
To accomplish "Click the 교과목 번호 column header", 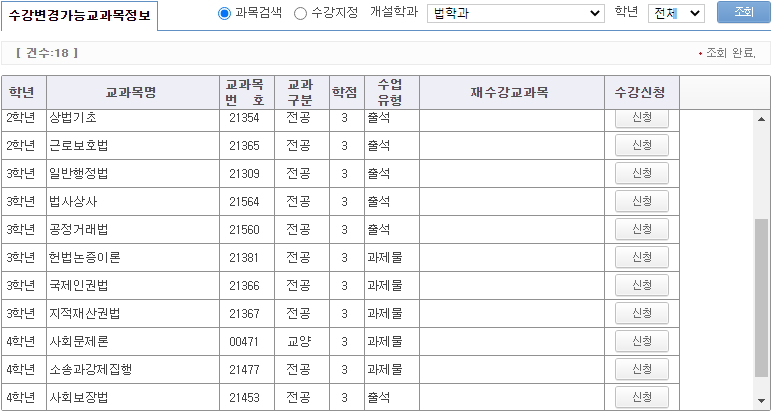I will pos(247,93).
